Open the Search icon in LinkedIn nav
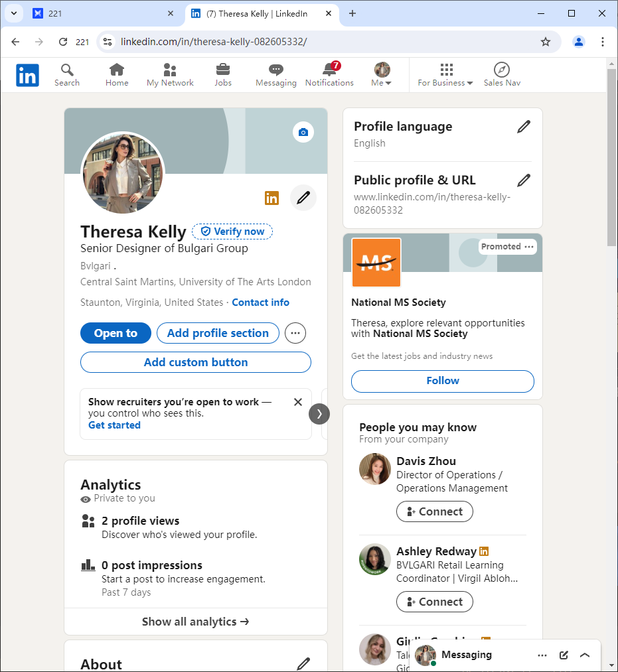This screenshot has width=618, height=672. pos(67,75)
